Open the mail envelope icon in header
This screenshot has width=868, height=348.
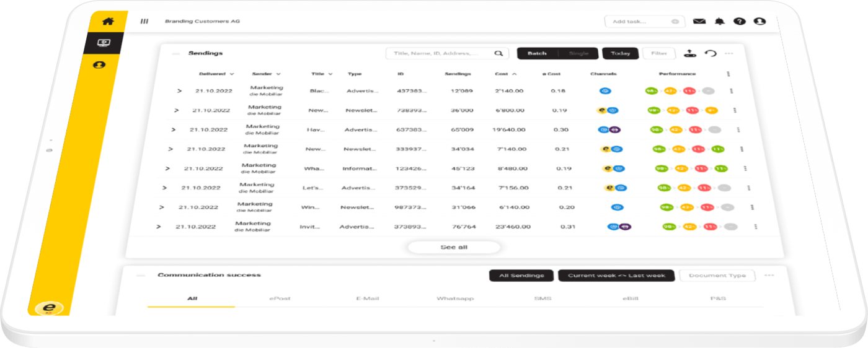coord(699,22)
